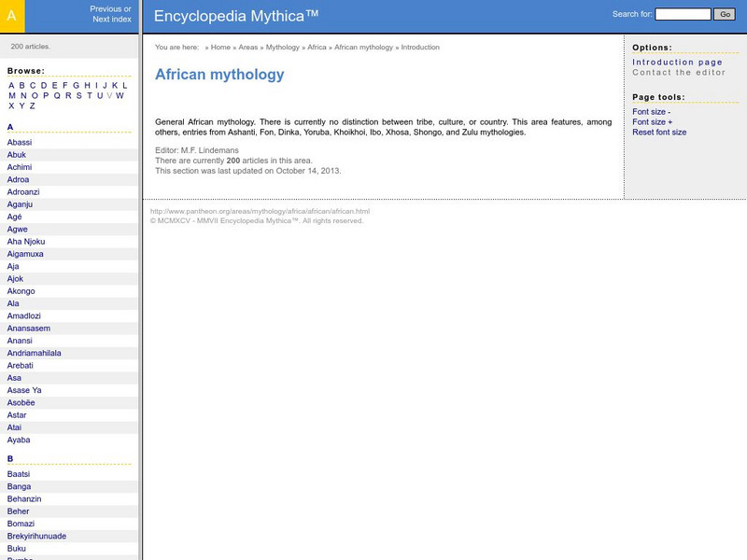Open the Adroa article

pyautogui.click(x=18, y=179)
